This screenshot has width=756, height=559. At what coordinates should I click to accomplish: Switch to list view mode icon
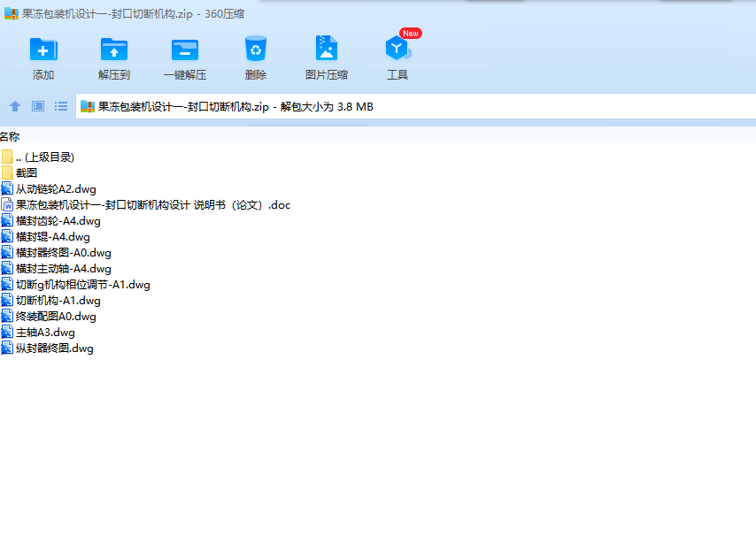[x=61, y=106]
